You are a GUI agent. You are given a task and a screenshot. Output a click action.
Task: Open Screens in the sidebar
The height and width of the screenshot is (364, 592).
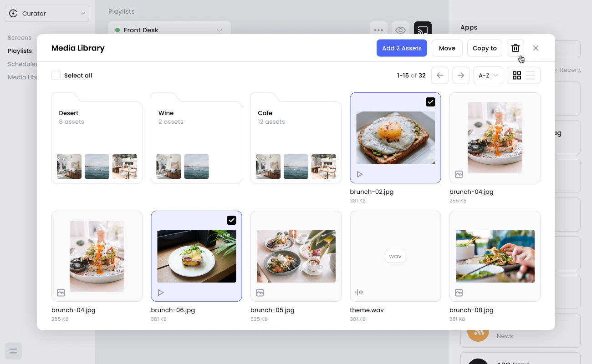pyautogui.click(x=20, y=38)
